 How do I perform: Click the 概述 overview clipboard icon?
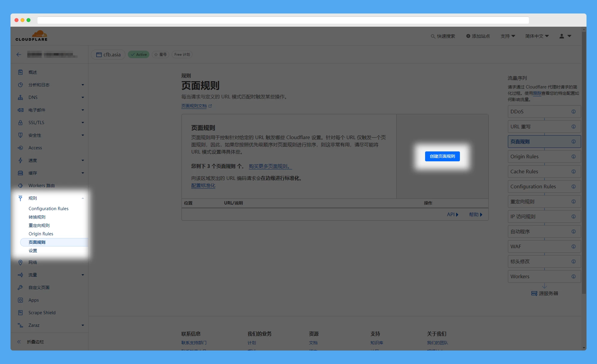pyautogui.click(x=20, y=72)
